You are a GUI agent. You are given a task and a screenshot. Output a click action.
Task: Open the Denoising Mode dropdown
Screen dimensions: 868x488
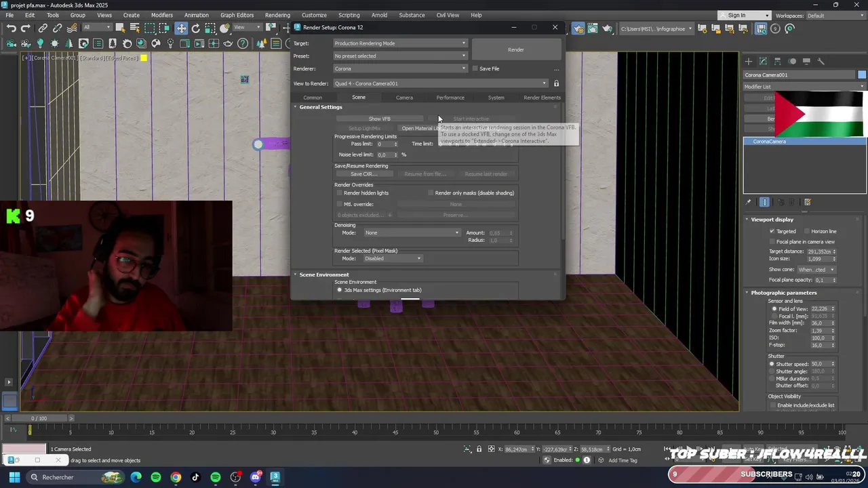point(412,232)
